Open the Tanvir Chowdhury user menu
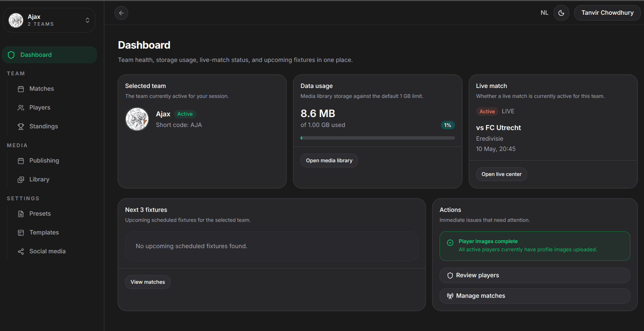This screenshot has height=331, width=644. (x=607, y=13)
